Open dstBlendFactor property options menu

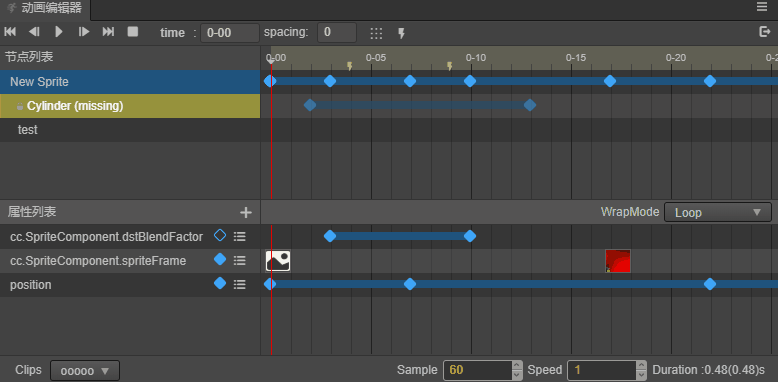[x=240, y=237]
